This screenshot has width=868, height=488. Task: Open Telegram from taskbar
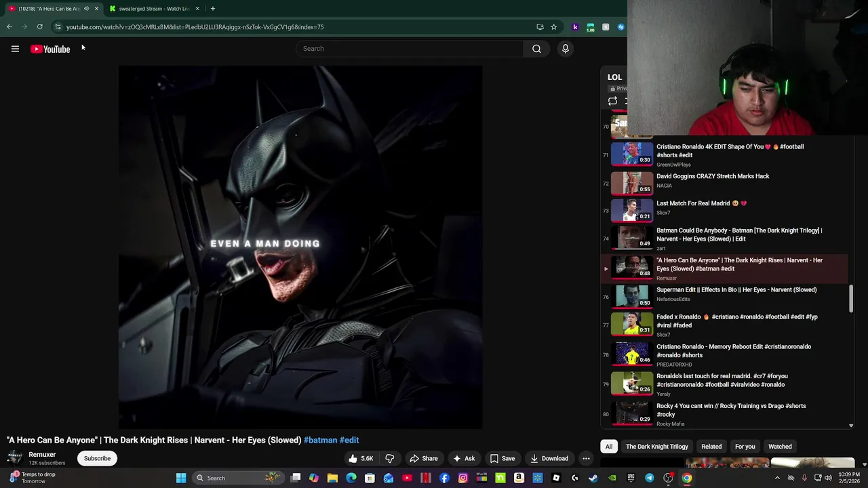pyautogui.click(x=650, y=479)
